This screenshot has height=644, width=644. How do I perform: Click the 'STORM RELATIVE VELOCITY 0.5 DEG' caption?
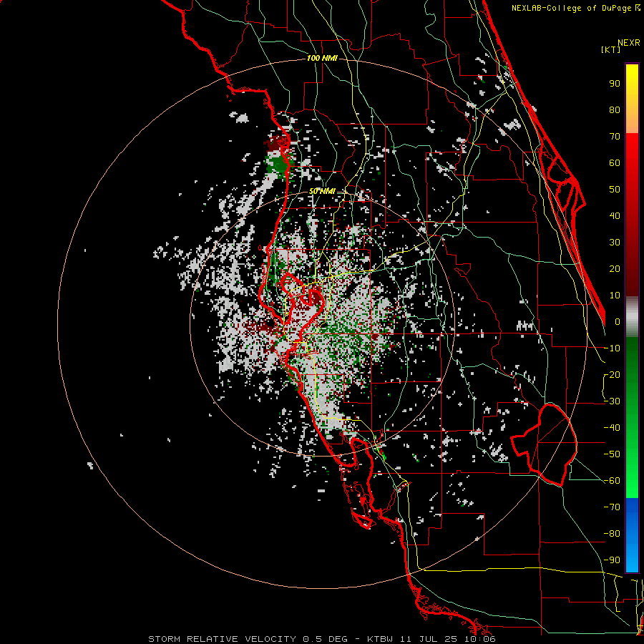point(248,639)
